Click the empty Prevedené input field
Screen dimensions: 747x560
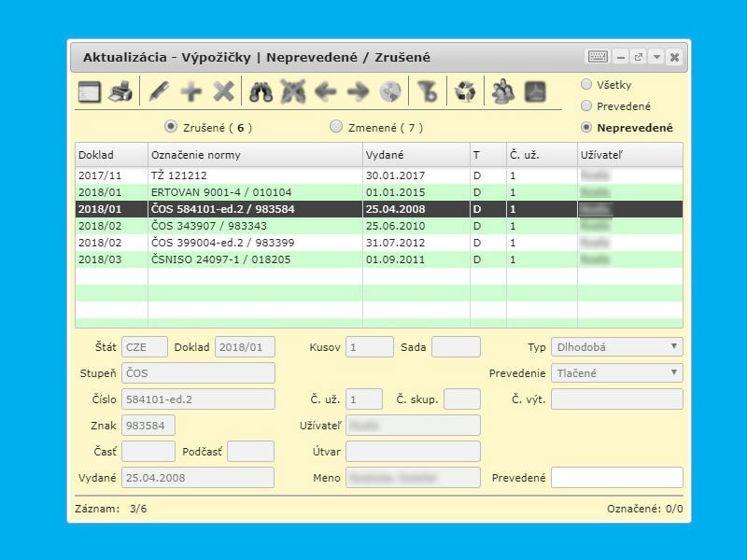pos(617,478)
